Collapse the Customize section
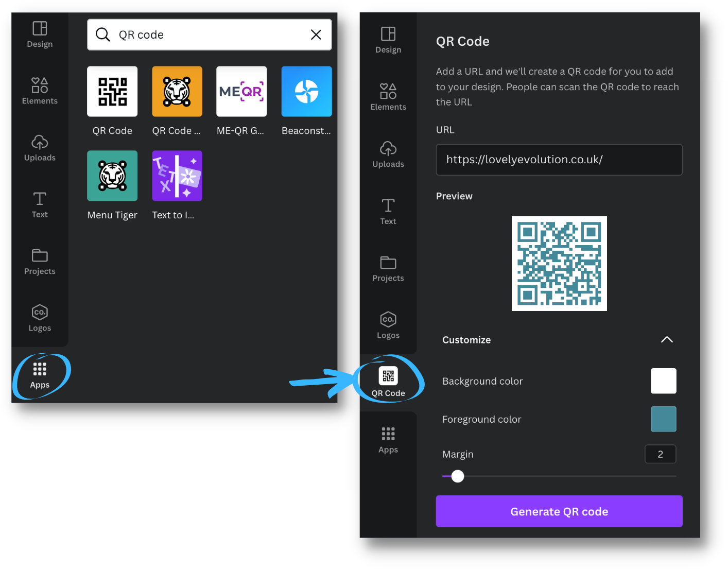 (667, 340)
